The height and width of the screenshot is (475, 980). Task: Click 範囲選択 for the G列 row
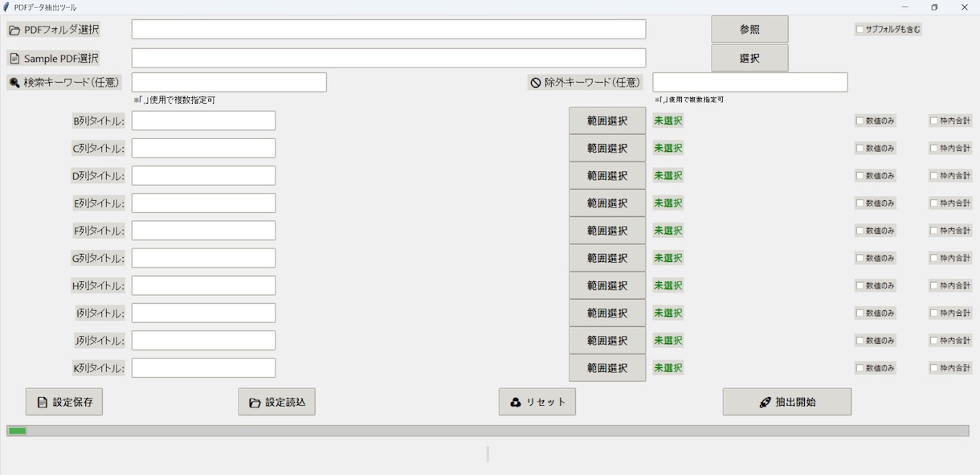[607, 258]
